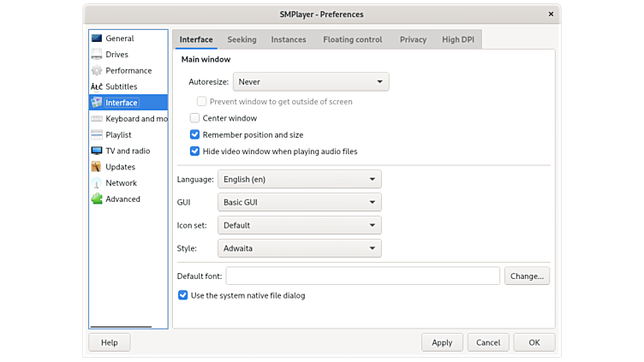Uncheck Remember position and size
Viewport: 644px width, 362px height.
(x=195, y=134)
